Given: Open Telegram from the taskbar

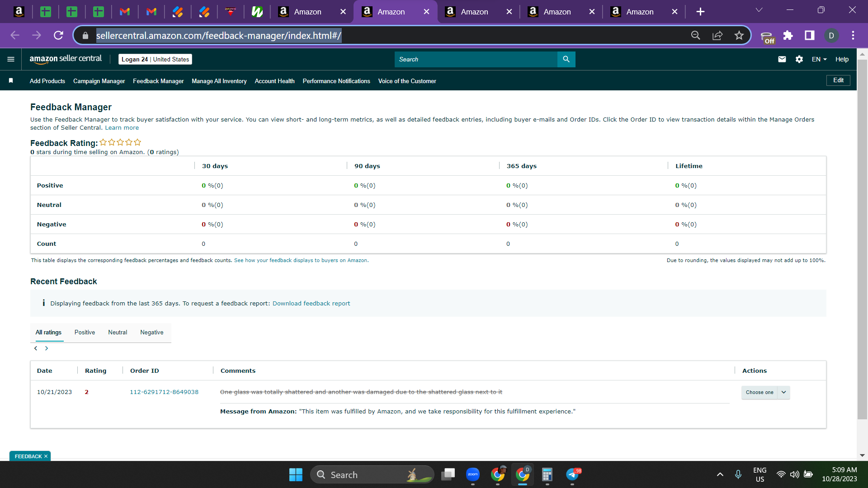Looking at the screenshot, I should click(572, 474).
